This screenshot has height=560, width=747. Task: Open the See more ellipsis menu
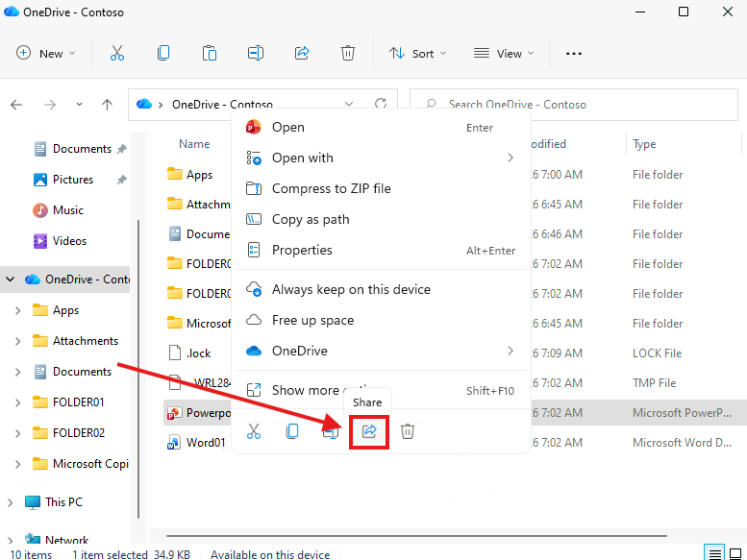click(574, 53)
